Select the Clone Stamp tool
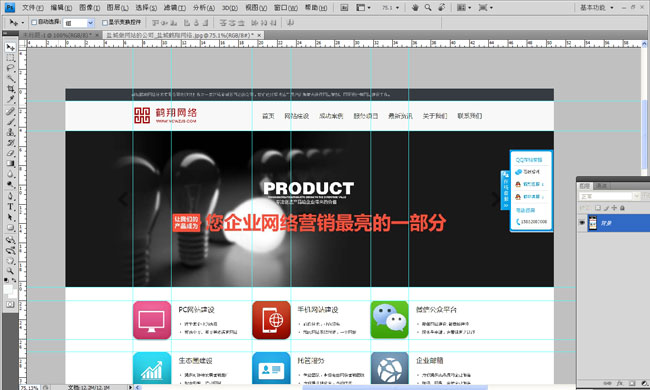The height and width of the screenshot is (390, 650). click(x=10, y=132)
